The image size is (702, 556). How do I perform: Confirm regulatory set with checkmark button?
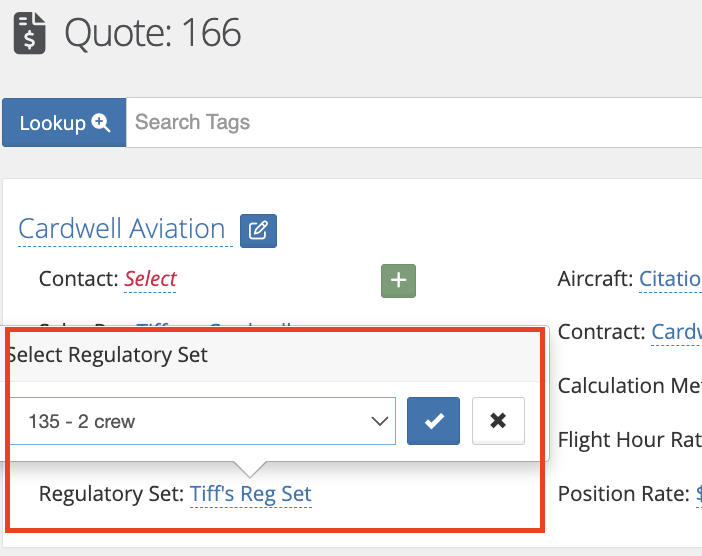click(433, 421)
